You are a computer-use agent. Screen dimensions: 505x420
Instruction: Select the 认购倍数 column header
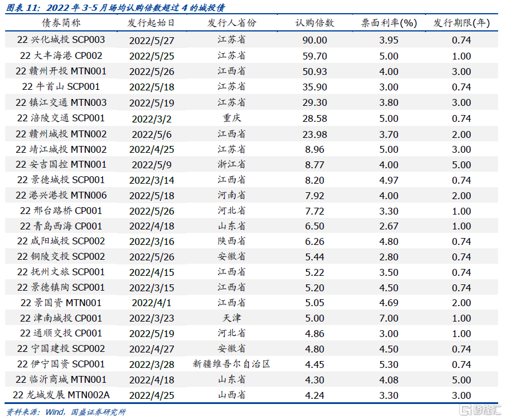[315, 23]
